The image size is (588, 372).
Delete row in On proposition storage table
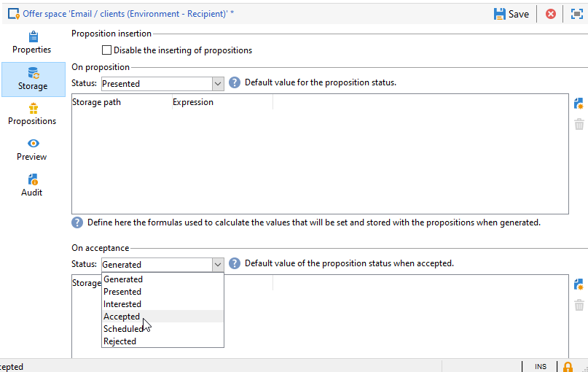579,124
